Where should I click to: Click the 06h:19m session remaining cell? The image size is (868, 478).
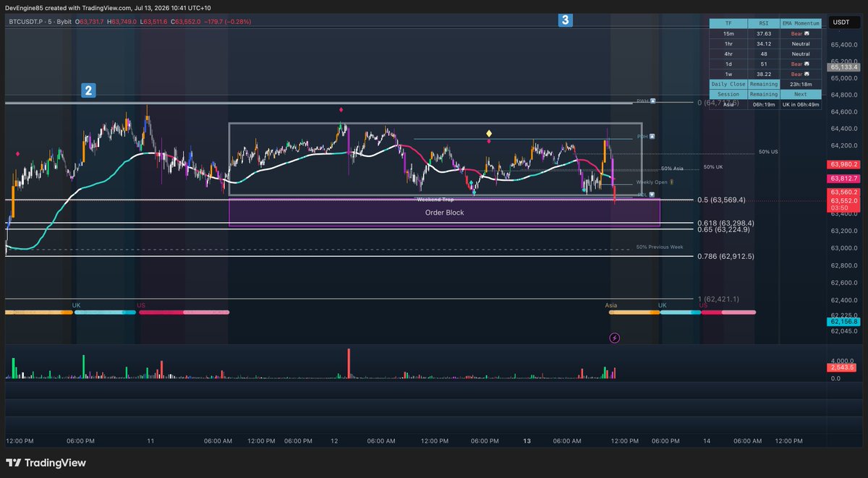[x=764, y=104]
